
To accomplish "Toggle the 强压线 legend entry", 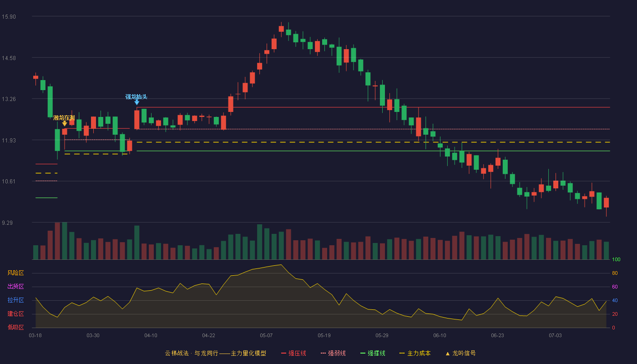I will click(293, 353).
